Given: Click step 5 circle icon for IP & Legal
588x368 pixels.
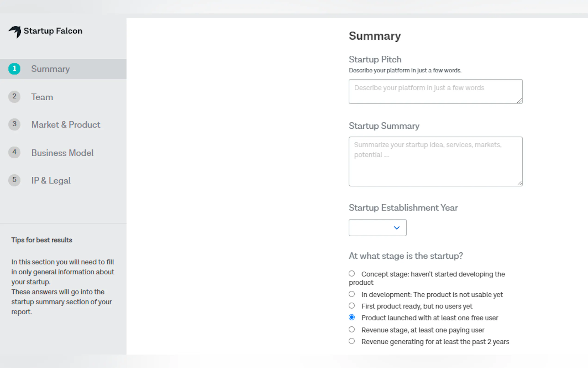Looking at the screenshot, I should pos(14,180).
